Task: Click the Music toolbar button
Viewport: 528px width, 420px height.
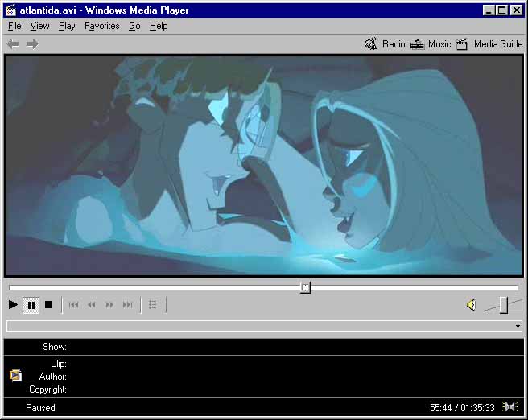Action: coord(431,44)
